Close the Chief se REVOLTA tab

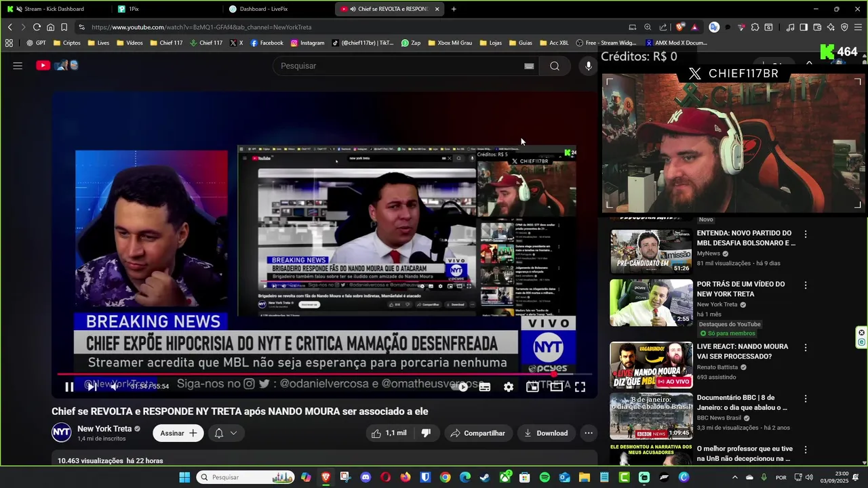click(437, 9)
